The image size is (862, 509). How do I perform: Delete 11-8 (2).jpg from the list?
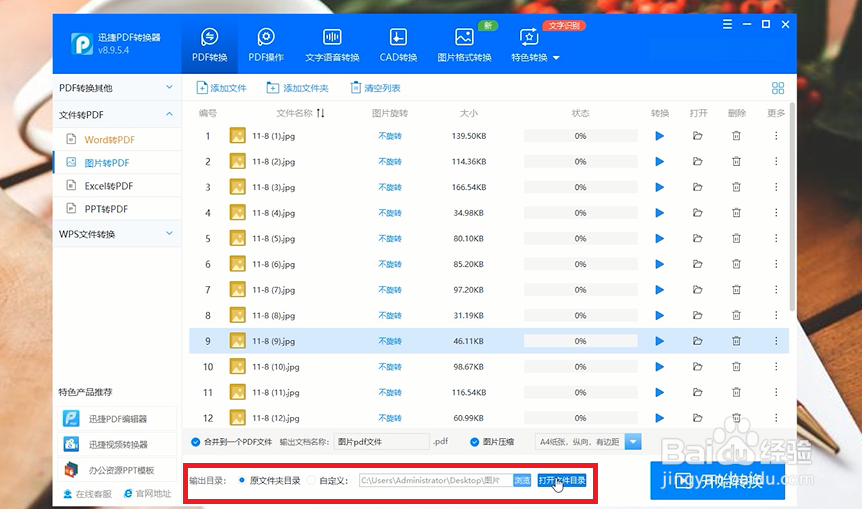tap(736, 162)
